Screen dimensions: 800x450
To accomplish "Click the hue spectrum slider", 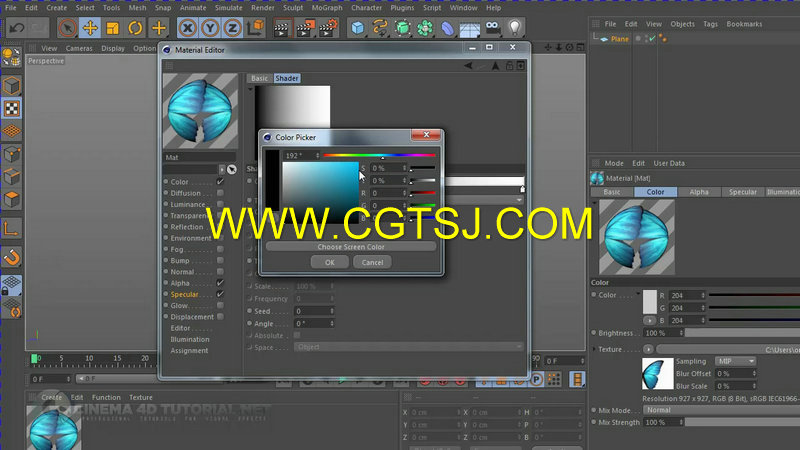I will point(380,155).
